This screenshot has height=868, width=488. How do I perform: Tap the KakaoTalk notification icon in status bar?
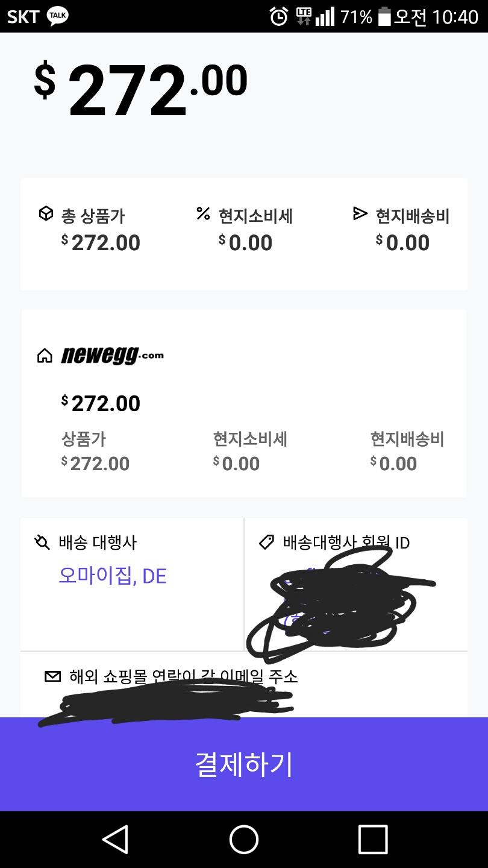pyautogui.click(x=57, y=16)
